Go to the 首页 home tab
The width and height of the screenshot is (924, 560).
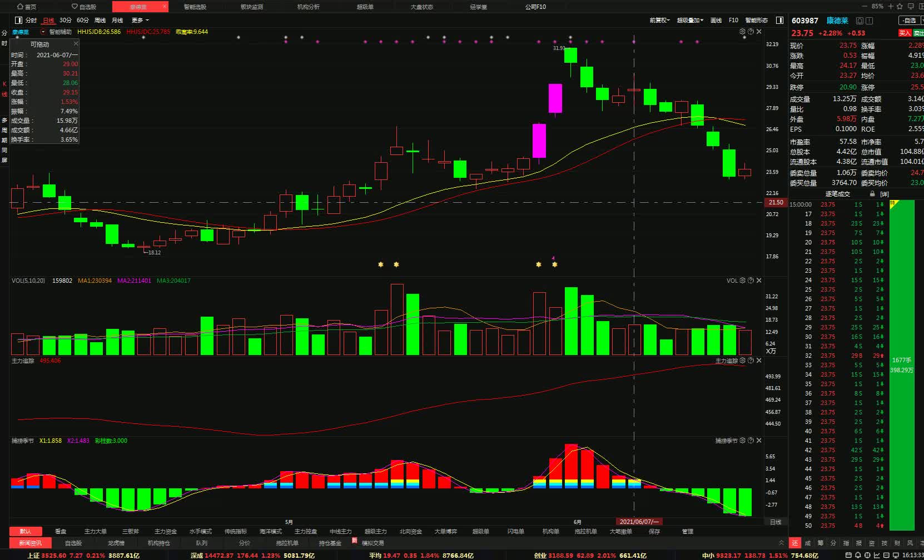coord(27,7)
